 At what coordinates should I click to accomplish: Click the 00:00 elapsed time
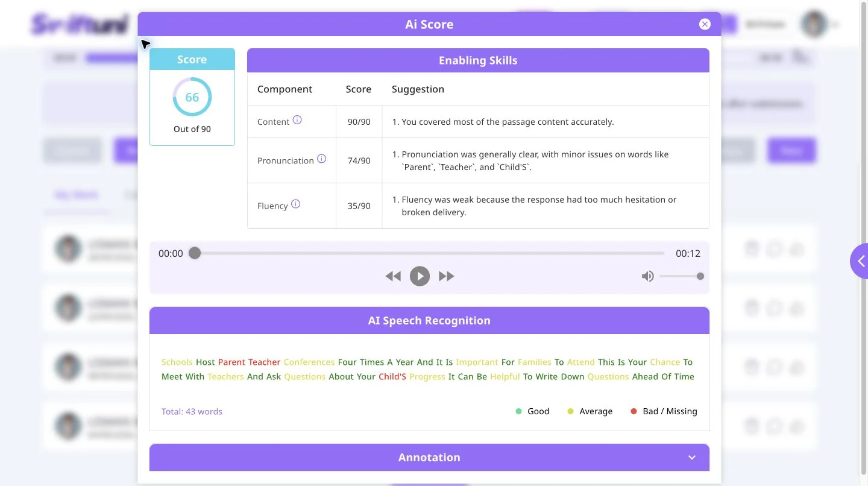click(x=171, y=254)
